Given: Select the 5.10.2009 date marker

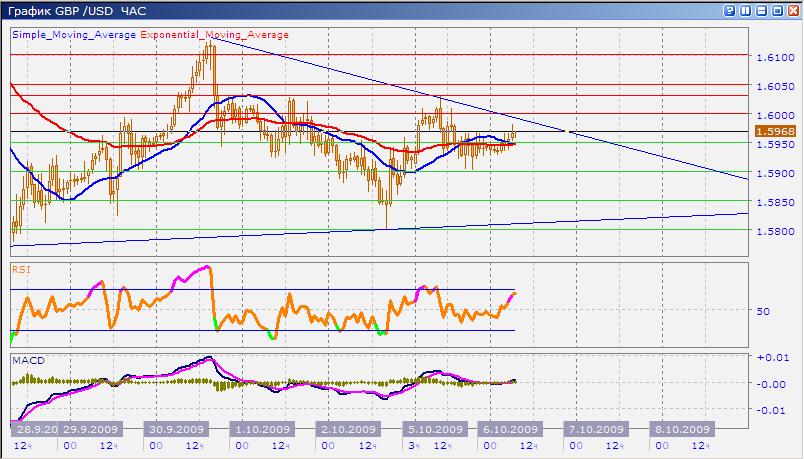Looking at the screenshot, I should (x=434, y=427).
